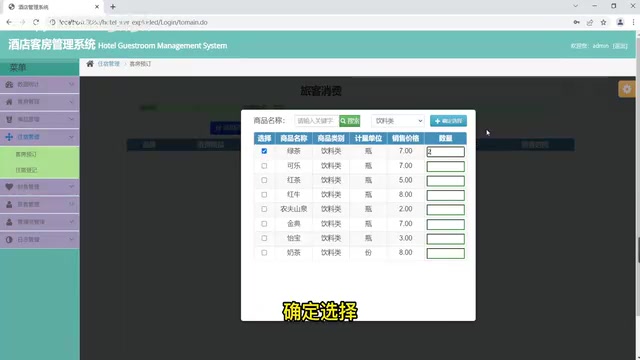Click the user icon beside 管理员管理
The height and width of the screenshot is (360, 640).
[9, 222]
